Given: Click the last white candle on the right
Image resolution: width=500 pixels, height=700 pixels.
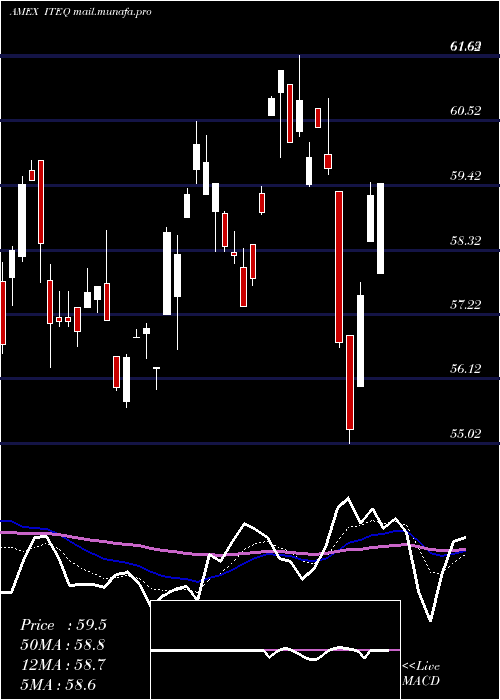Looking at the screenshot, I should click(380, 228).
